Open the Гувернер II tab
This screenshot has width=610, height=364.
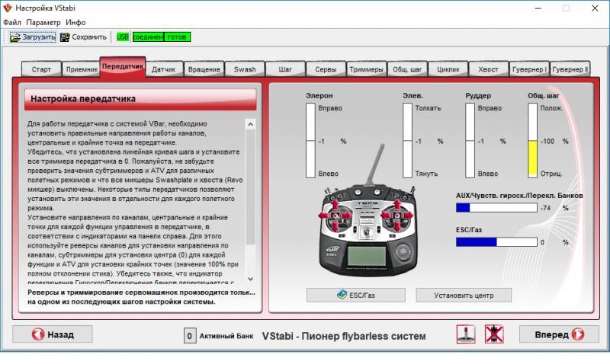pos(570,69)
